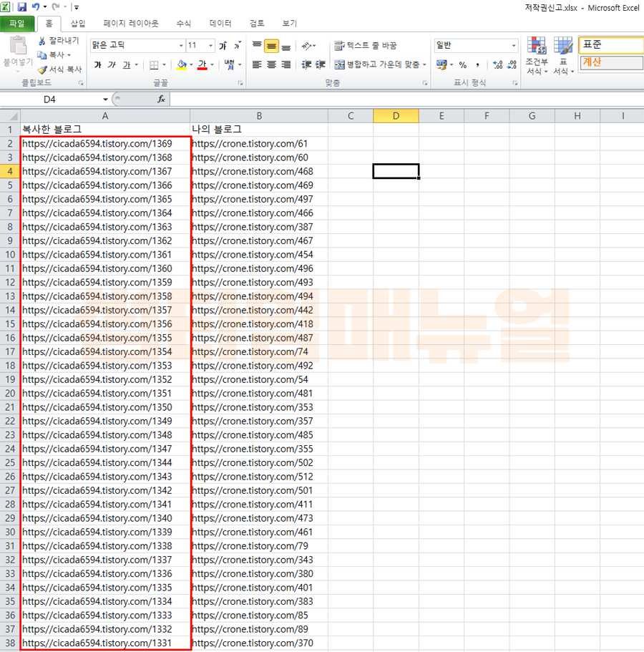Image resolution: width=644 pixels, height=652 pixels.
Task: Switch to the 검토 Review tab
Action: (257, 24)
